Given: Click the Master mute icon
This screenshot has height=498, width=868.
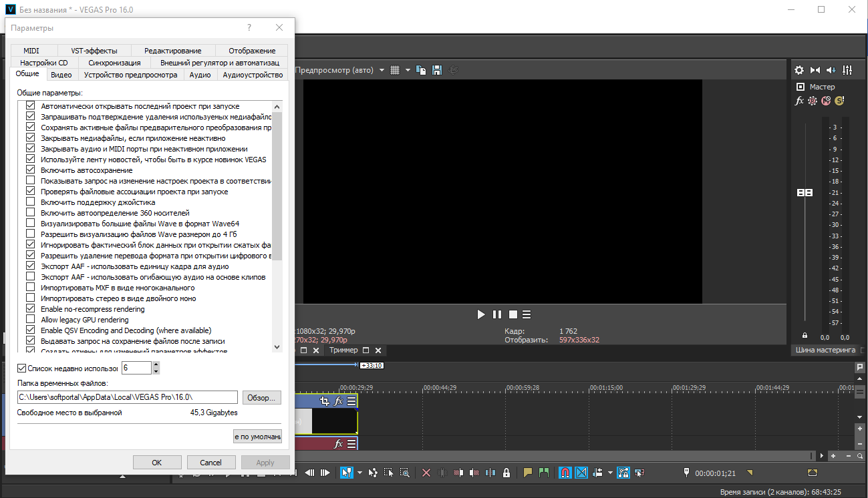Looking at the screenshot, I should point(826,101).
